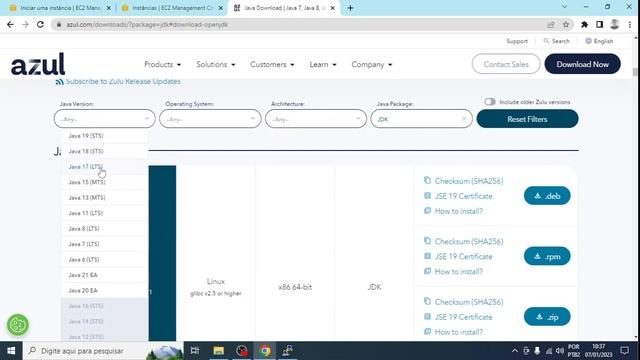Expand the Customers menu

coord(272,64)
